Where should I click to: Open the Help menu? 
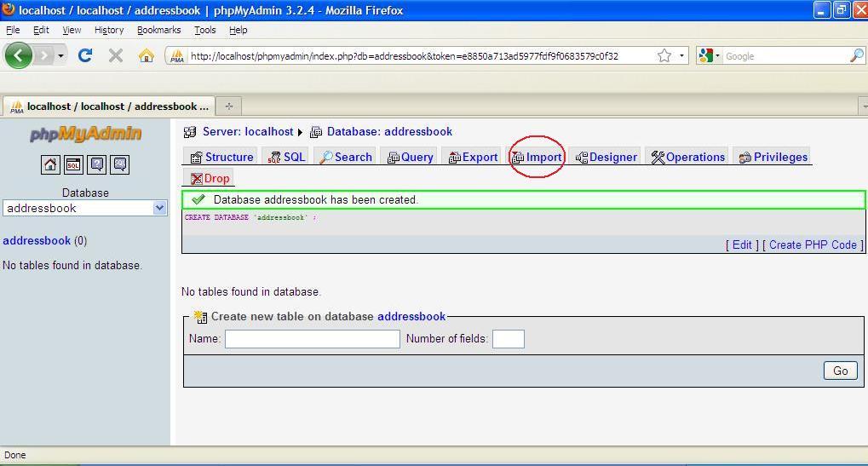click(238, 30)
